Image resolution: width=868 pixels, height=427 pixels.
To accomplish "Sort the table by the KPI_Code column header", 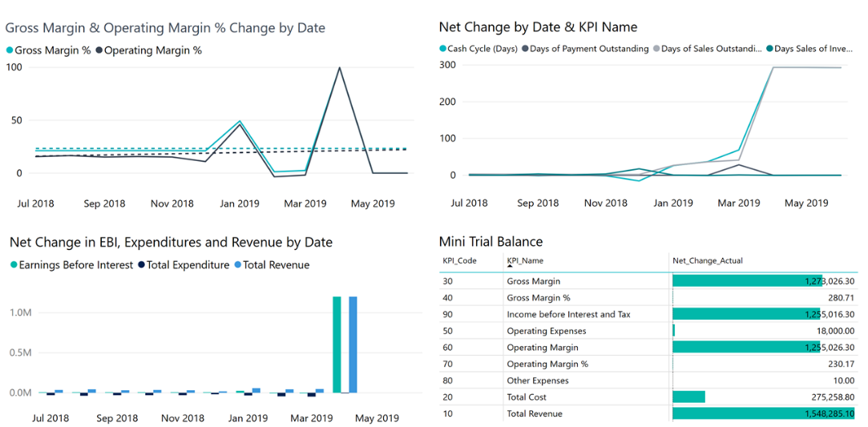I will 459,260.
